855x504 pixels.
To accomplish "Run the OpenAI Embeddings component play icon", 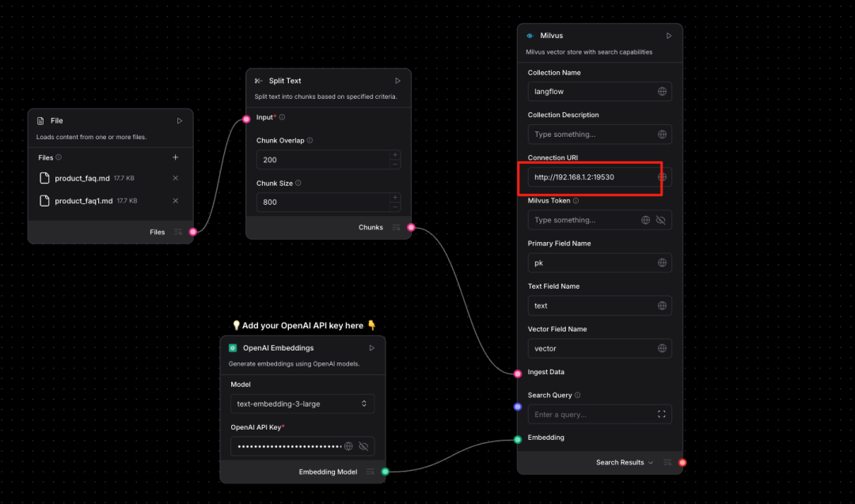I will coord(372,347).
